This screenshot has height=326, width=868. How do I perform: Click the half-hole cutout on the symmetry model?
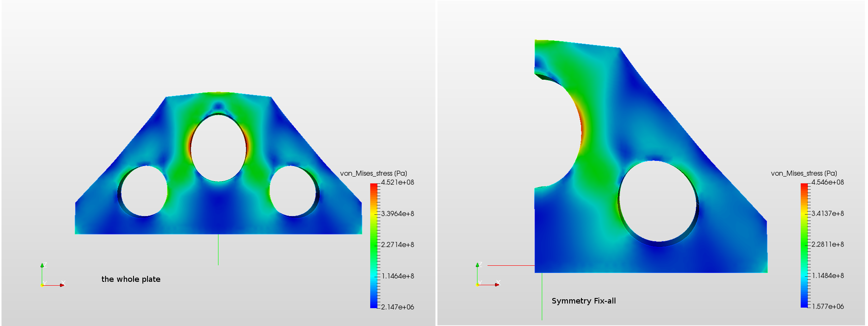pyautogui.click(x=557, y=131)
